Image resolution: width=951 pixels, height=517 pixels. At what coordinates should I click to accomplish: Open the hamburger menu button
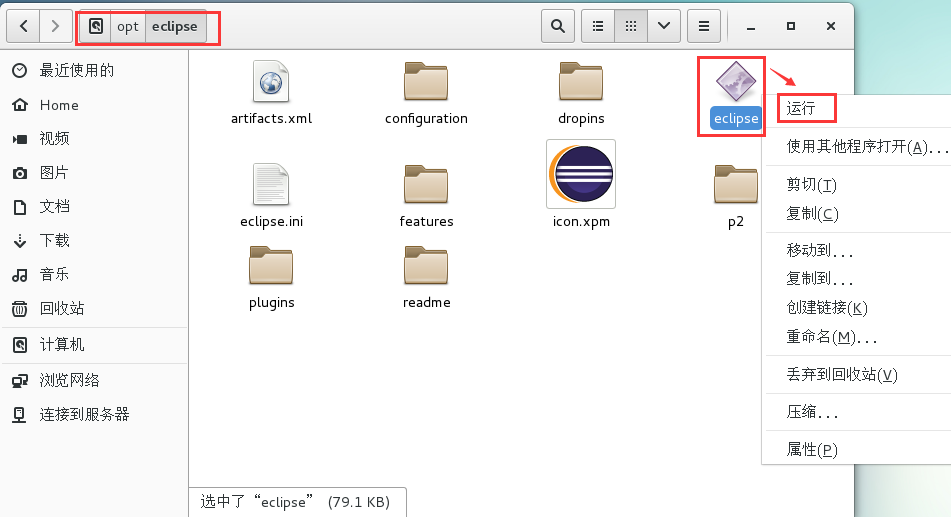pos(704,26)
